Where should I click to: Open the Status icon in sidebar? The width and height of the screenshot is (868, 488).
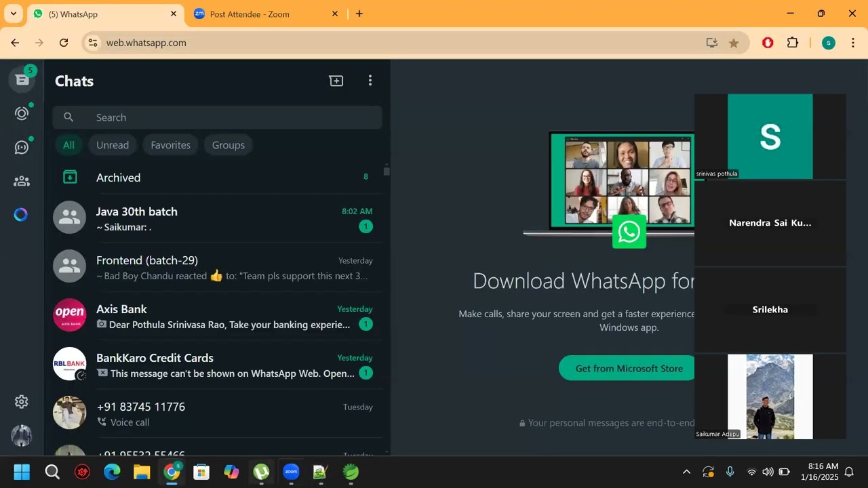pyautogui.click(x=22, y=113)
